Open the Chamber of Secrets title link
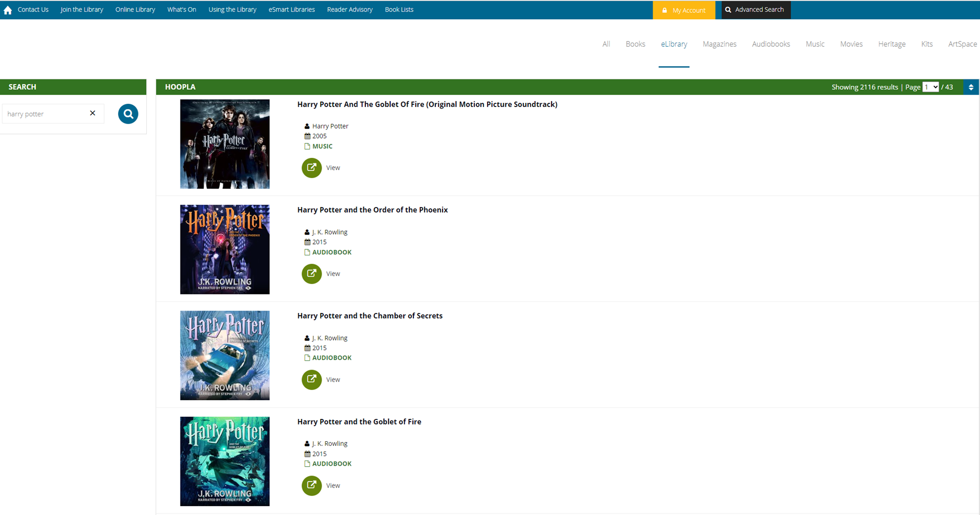The width and height of the screenshot is (980, 515). [x=370, y=316]
